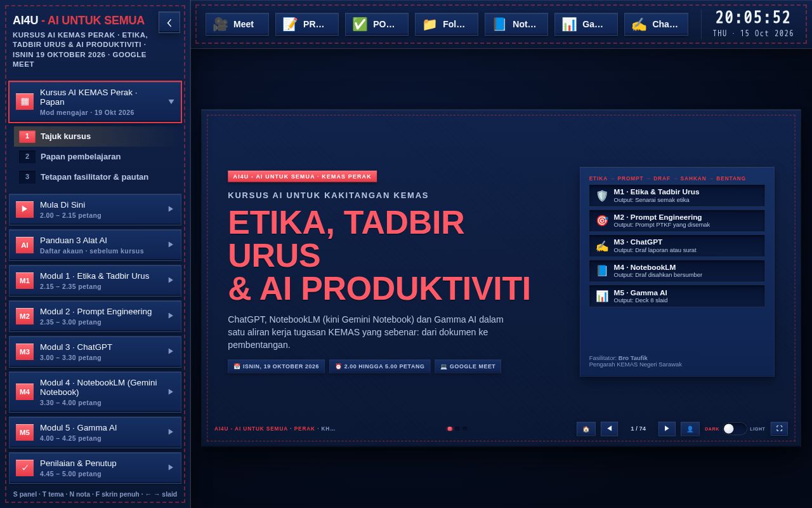Toggle the Dark/Light theme switch
This screenshot has height=508, width=812.
[x=735, y=429]
